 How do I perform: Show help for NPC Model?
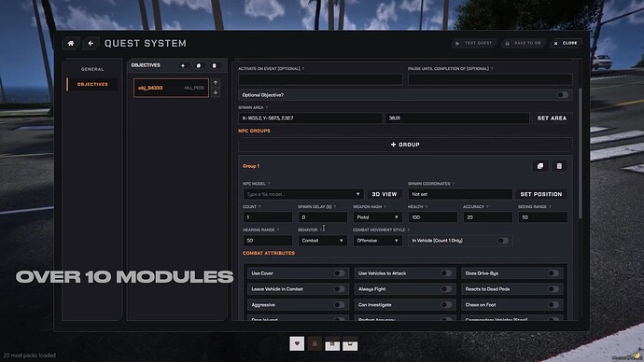click(x=269, y=184)
